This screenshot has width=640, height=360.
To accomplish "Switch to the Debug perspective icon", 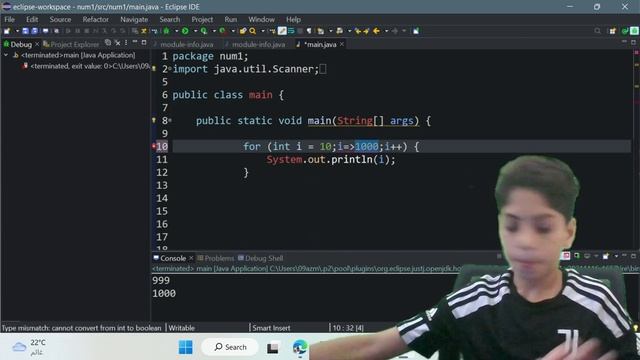I will click(634, 31).
